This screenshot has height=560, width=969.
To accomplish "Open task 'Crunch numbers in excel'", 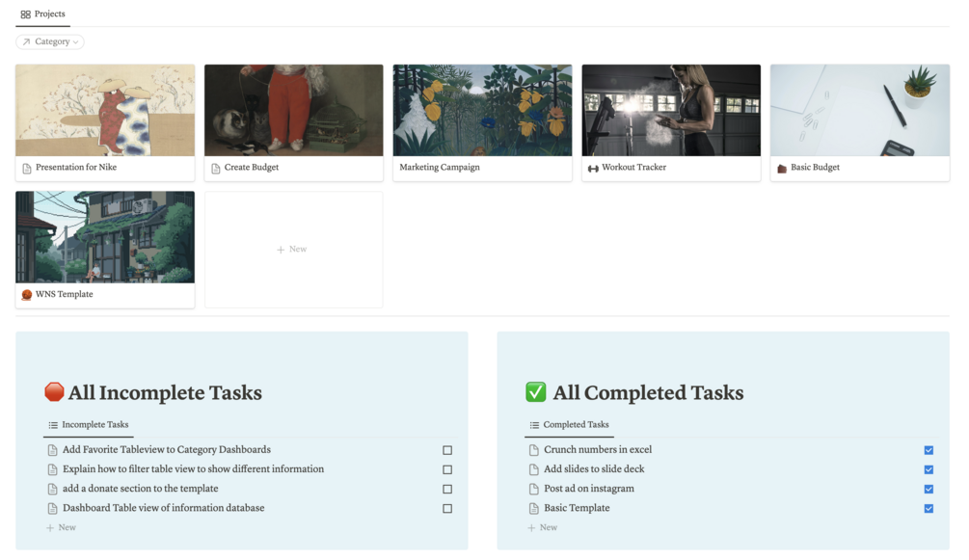I will tap(598, 450).
